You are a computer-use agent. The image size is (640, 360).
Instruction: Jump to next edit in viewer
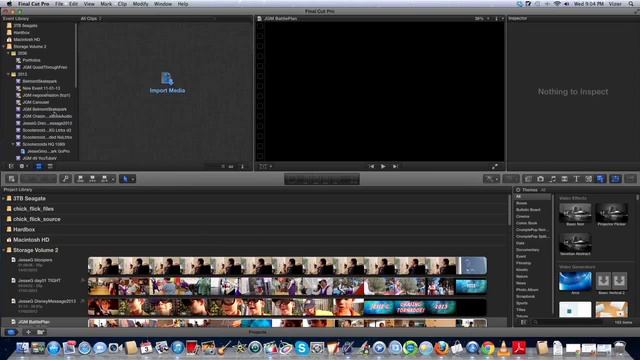395,166
